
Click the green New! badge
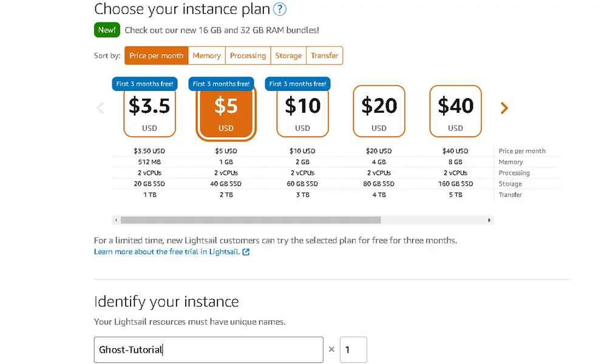(x=107, y=30)
